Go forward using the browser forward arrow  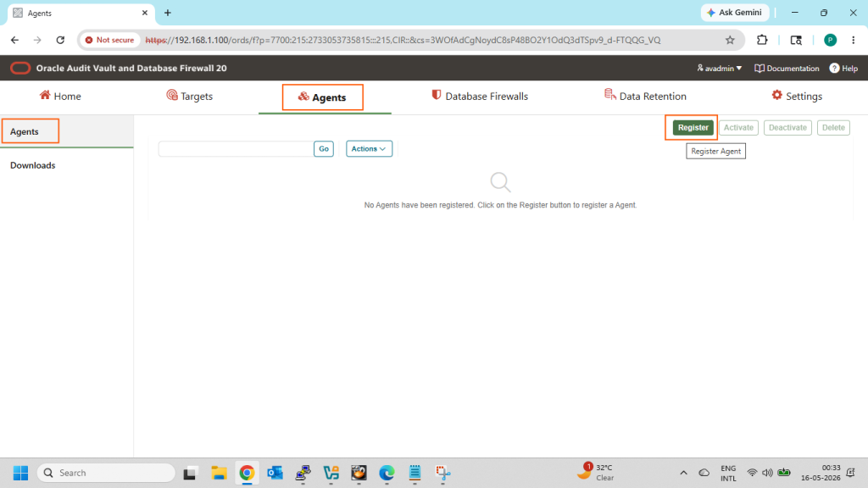pyautogui.click(x=37, y=40)
